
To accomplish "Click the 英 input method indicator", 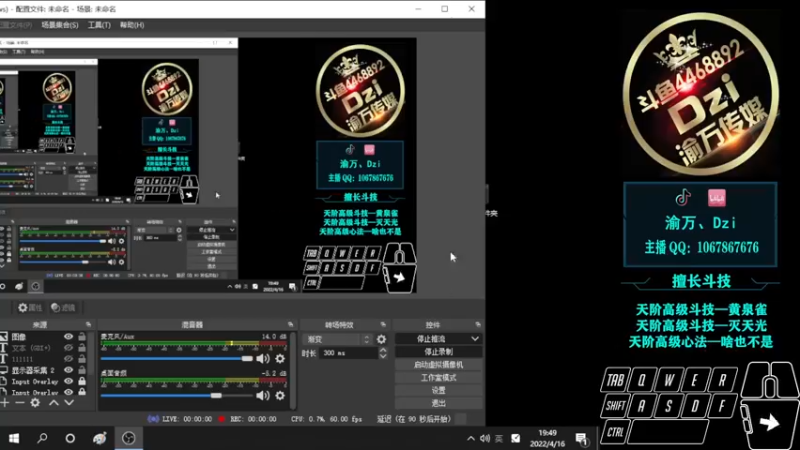I will (x=499, y=438).
